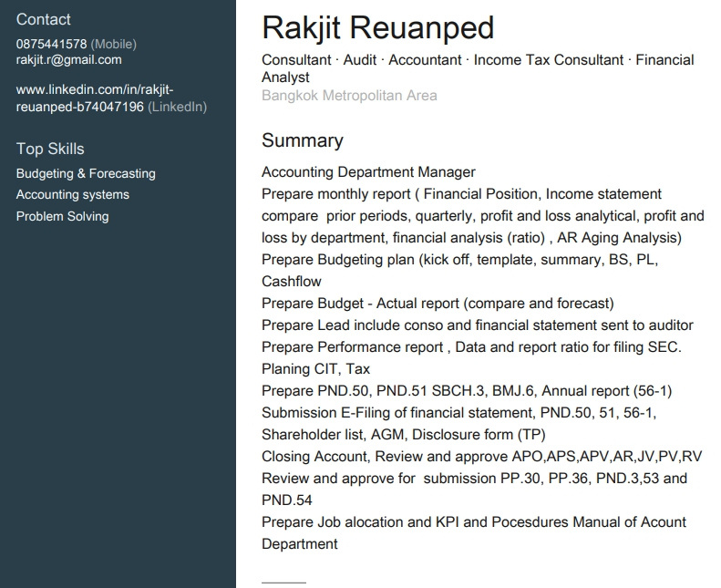
Task: Select the Problem Solving skill
Action: (63, 216)
